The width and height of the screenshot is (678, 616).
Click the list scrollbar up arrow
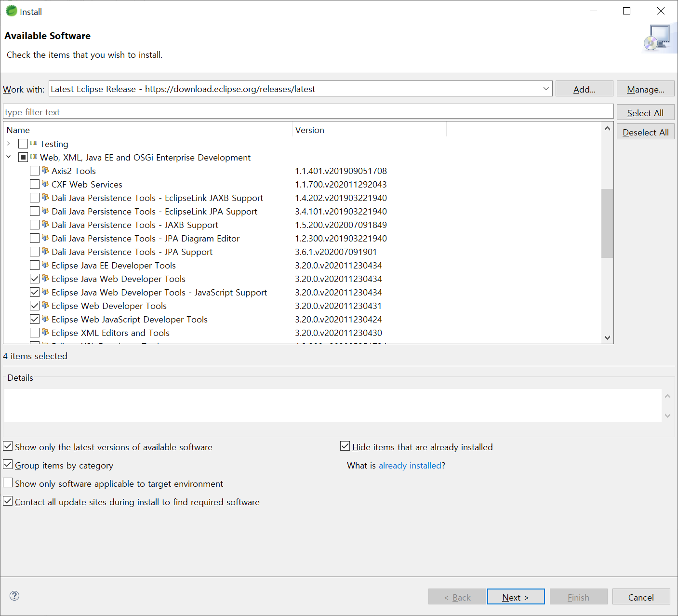(x=607, y=129)
